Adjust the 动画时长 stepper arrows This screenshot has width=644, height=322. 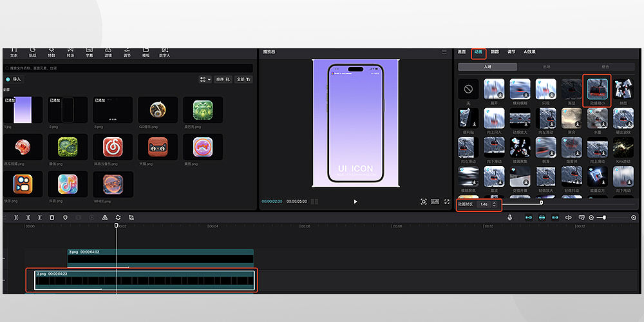tap(494, 204)
